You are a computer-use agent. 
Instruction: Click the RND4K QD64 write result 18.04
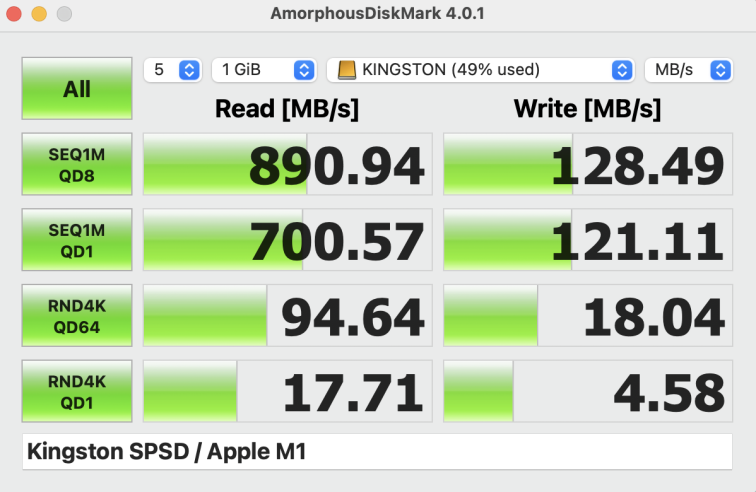pyautogui.click(x=587, y=317)
